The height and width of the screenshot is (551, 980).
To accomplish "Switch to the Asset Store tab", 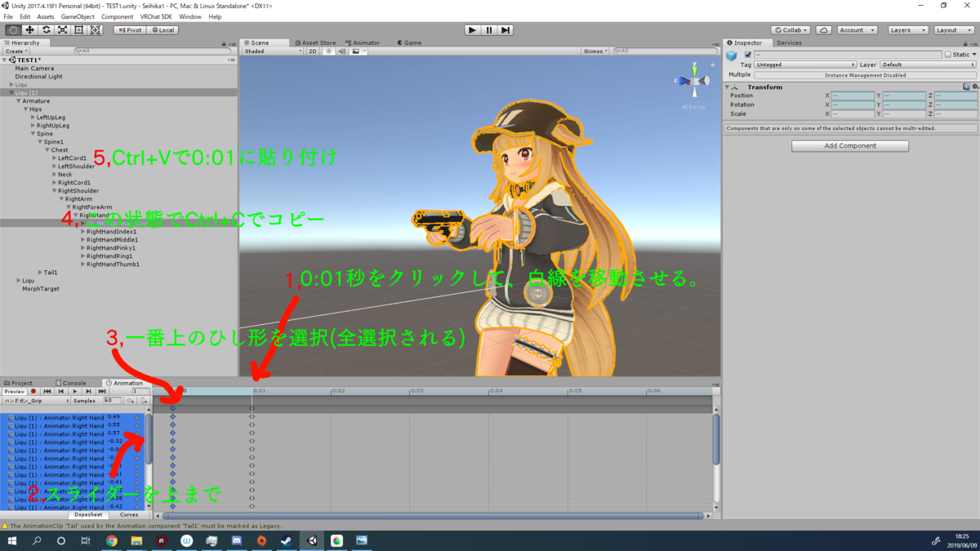I will point(315,42).
